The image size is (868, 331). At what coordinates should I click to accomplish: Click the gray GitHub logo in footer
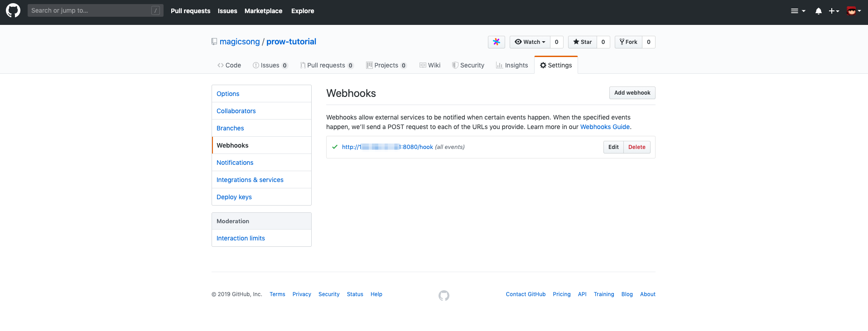444,296
